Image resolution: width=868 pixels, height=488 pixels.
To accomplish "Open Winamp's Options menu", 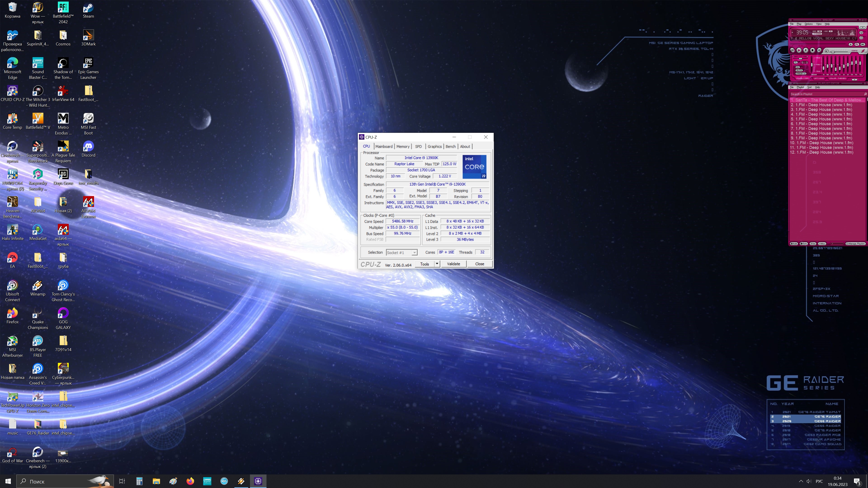I will [808, 24].
